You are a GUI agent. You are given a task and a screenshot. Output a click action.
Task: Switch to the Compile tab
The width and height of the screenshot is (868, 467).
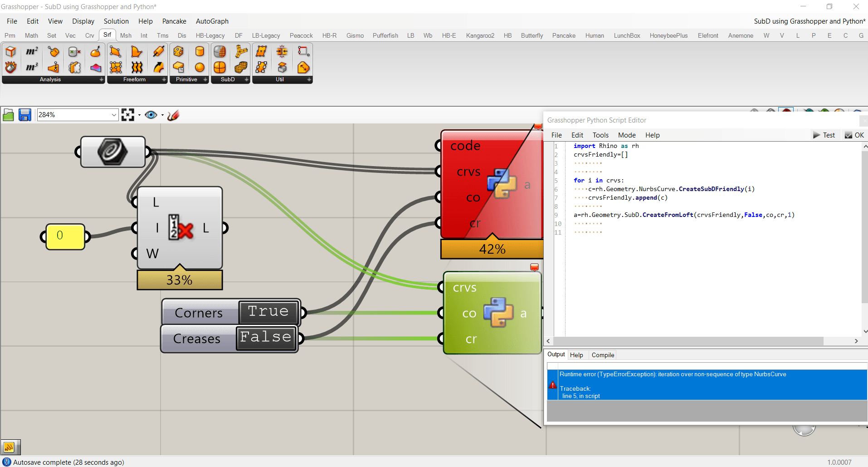603,355
